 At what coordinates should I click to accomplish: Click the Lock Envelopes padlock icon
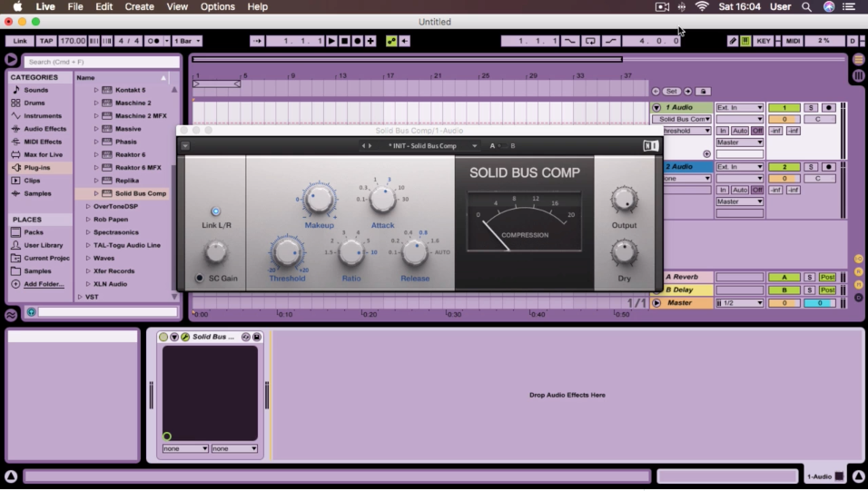[703, 92]
